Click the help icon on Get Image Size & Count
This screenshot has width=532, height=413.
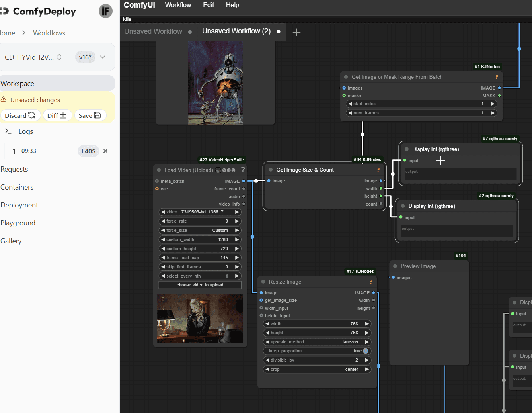click(x=378, y=170)
